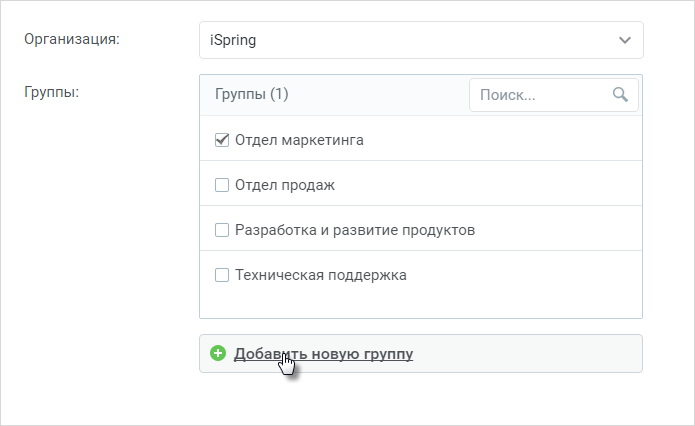Screen dimensions: 695x426
Task: Click the Группы (1) list header
Action: click(251, 94)
